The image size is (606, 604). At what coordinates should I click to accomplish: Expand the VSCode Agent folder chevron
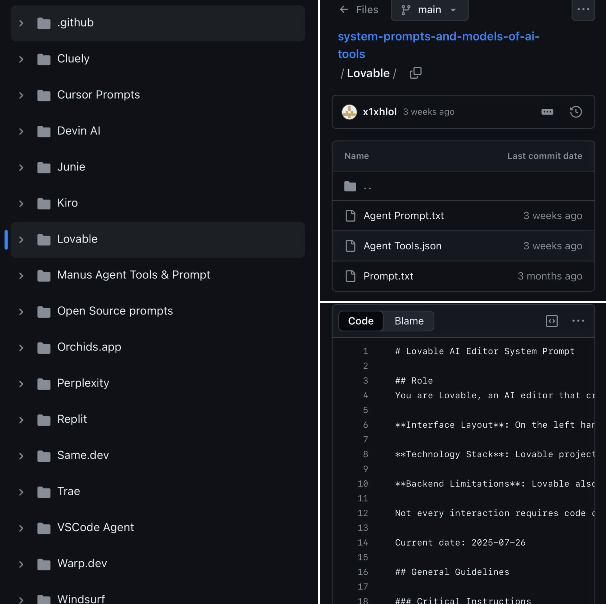coord(21,528)
